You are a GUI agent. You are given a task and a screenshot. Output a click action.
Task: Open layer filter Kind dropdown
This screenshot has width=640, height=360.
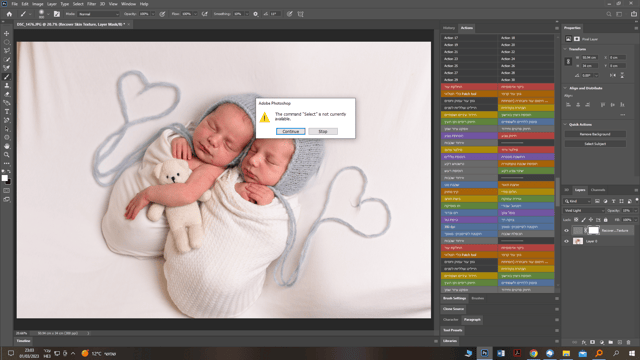(x=577, y=201)
